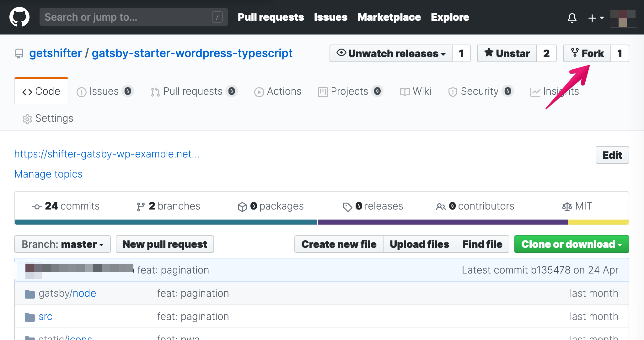Expand the Unwatch releases dropdown
Image resolution: width=644 pixels, height=340 pixels.
(391, 53)
